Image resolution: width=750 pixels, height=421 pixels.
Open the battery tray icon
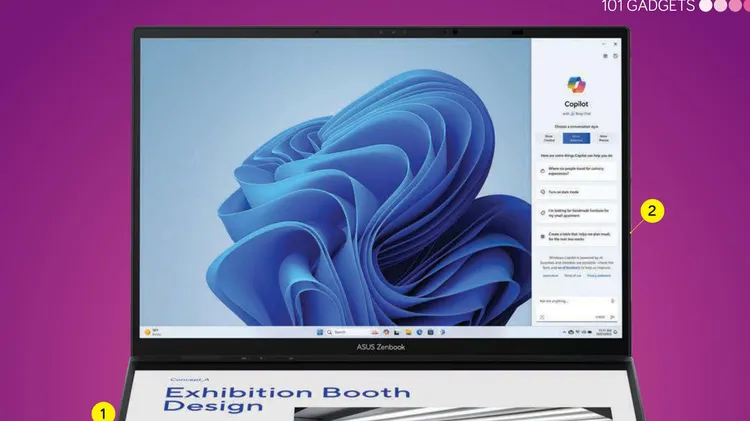[x=590, y=332]
